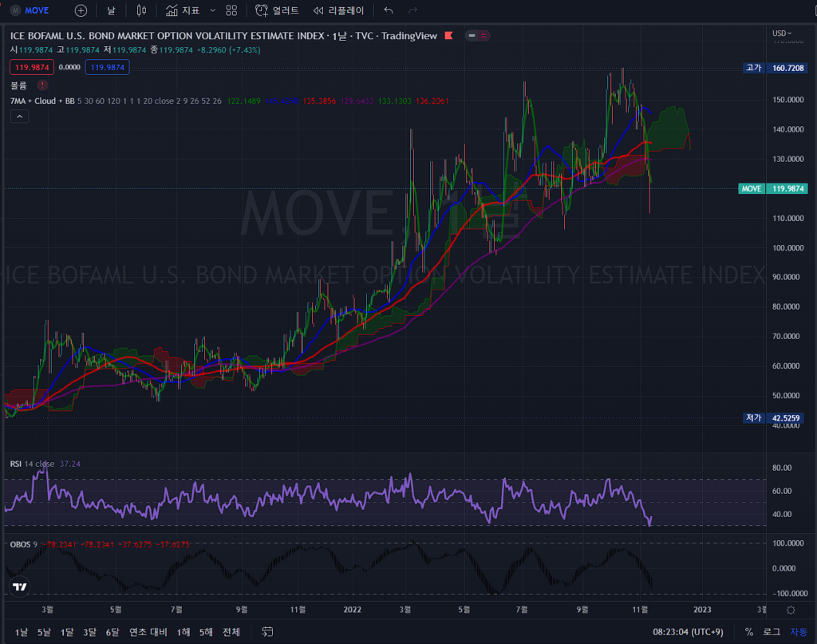Toggle 자동 auto scale mode
Viewport: 817px width, 644px height.
799,632
